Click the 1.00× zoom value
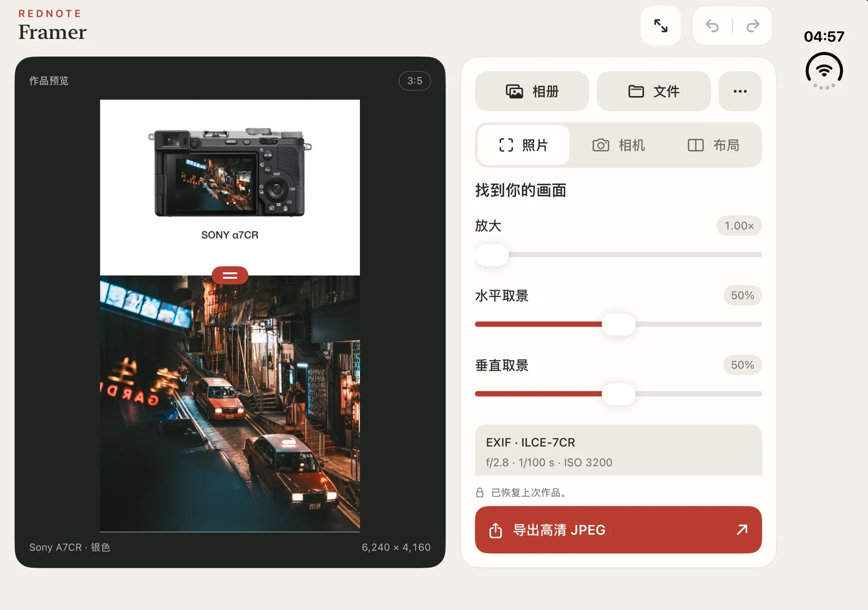 point(739,226)
